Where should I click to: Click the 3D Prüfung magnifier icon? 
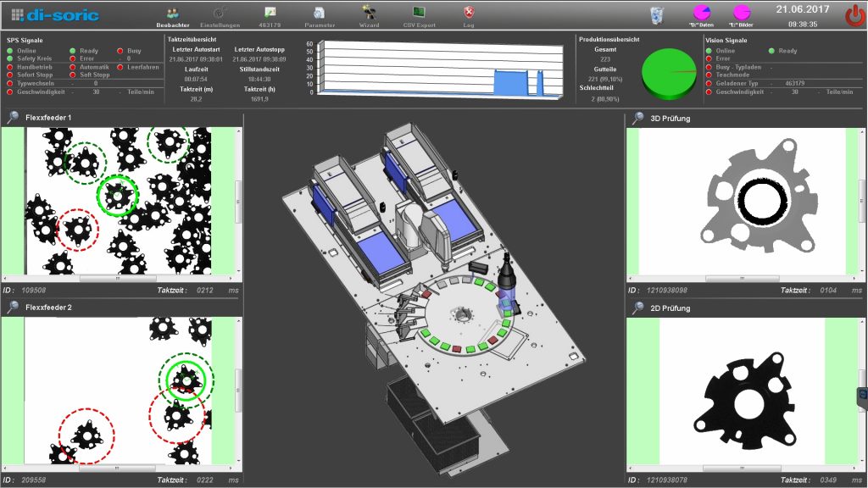(x=637, y=118)
